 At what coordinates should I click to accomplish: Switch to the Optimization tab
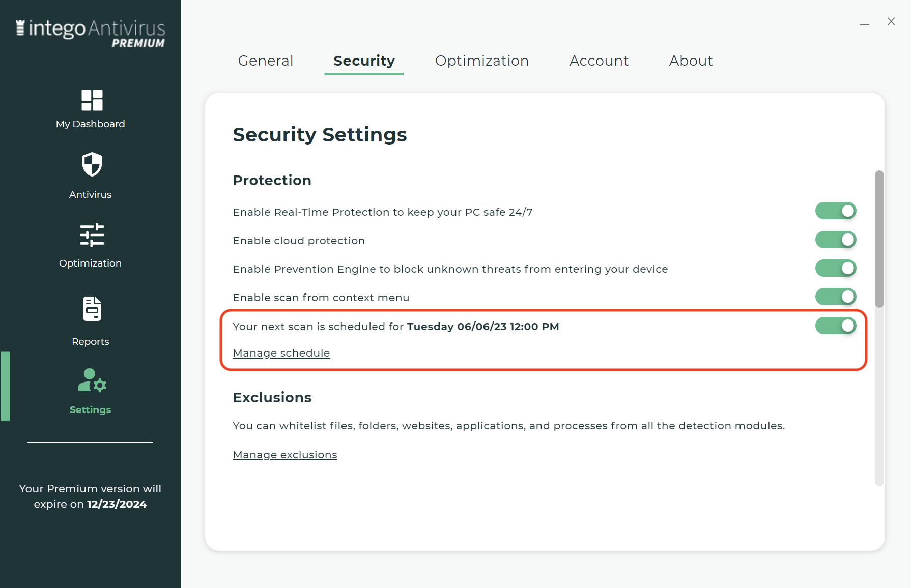[482, 61]
